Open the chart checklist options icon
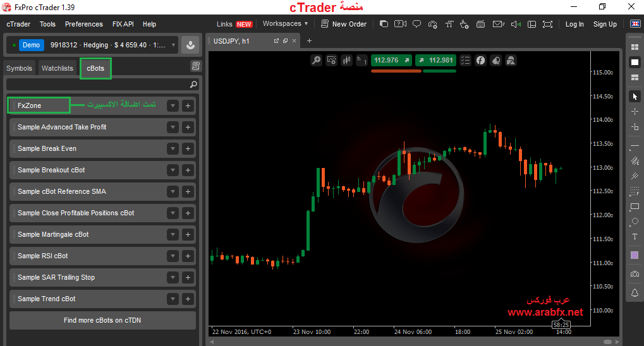 [465, 61]
